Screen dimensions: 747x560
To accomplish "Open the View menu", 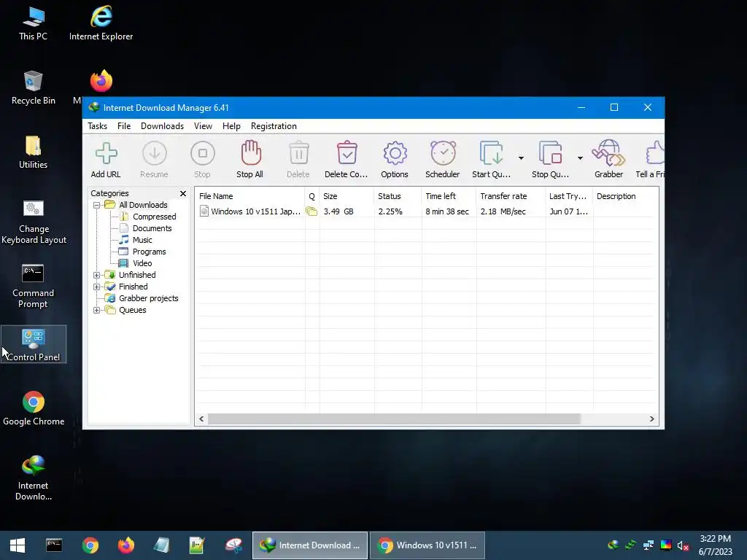I will [203, 126].
